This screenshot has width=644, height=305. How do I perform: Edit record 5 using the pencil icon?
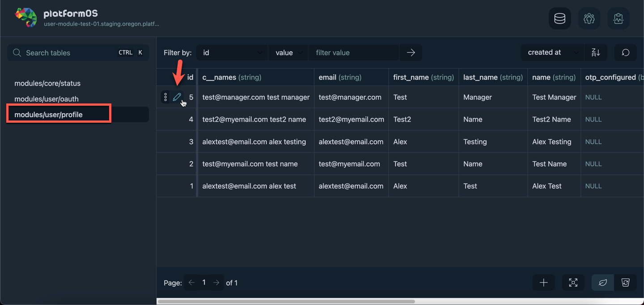pos(178,97)
